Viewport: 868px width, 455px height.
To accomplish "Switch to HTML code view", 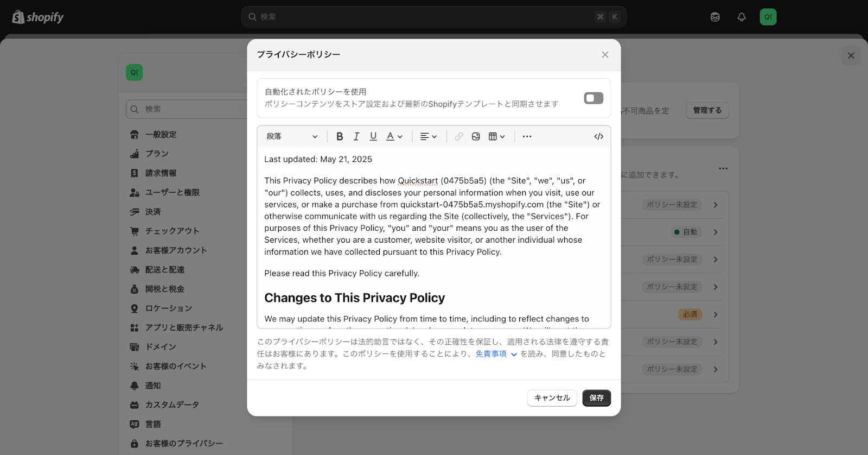I will coord(599,136).
